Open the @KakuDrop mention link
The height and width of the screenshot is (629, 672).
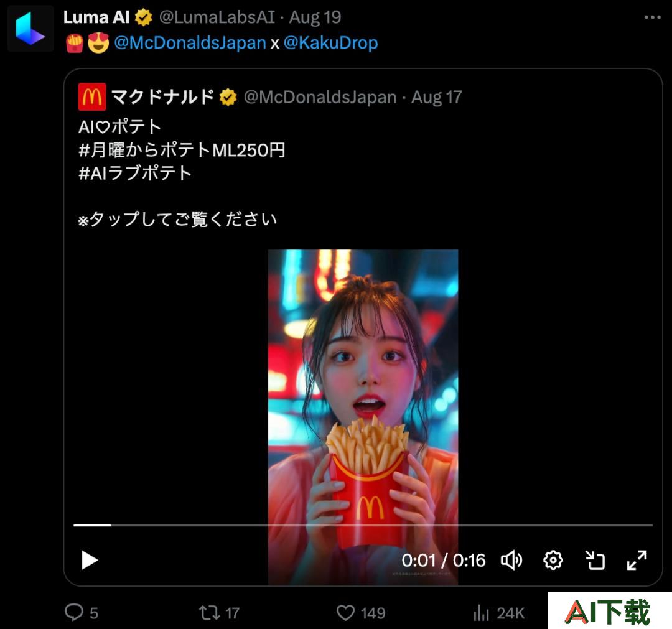[330, 43]
